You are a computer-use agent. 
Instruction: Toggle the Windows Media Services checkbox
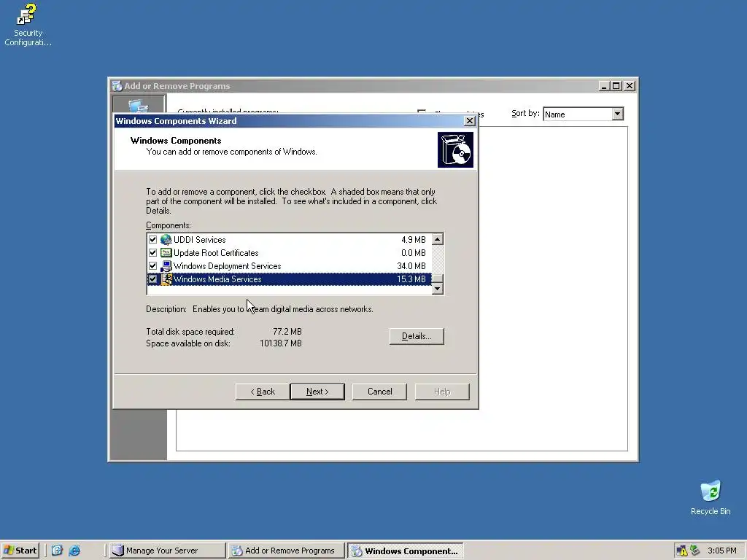point(152,279)
